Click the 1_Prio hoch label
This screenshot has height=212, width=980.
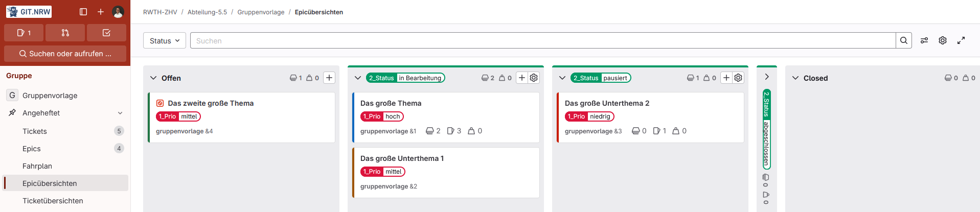click(x=382, y=116)
